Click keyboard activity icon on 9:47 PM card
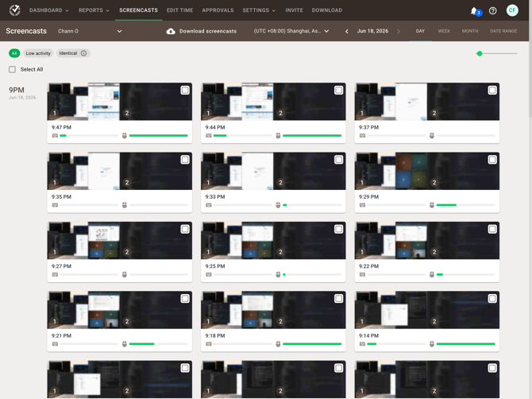This screenshot has width=532, height=399. click(x=55, y=135)
